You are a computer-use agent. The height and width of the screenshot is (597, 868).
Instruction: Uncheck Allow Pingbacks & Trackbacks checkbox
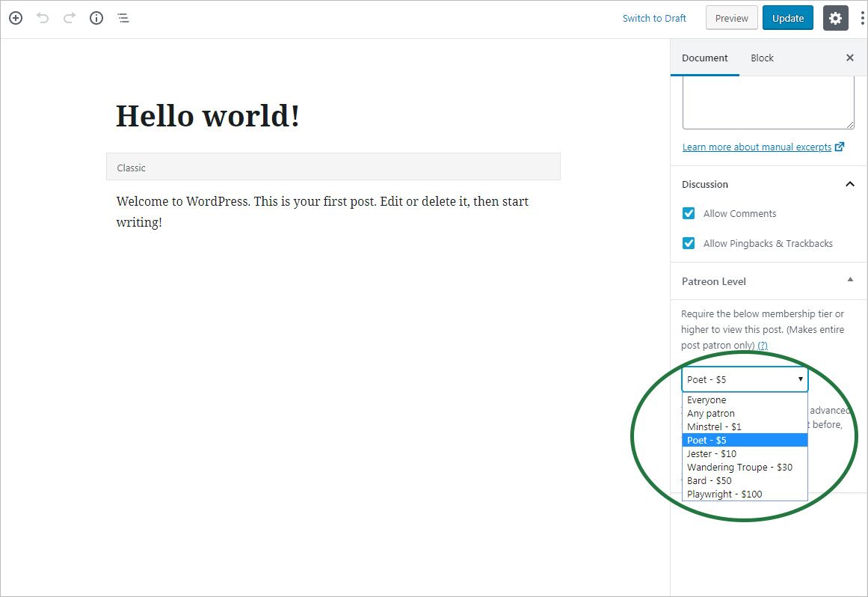tap(689, 243)
